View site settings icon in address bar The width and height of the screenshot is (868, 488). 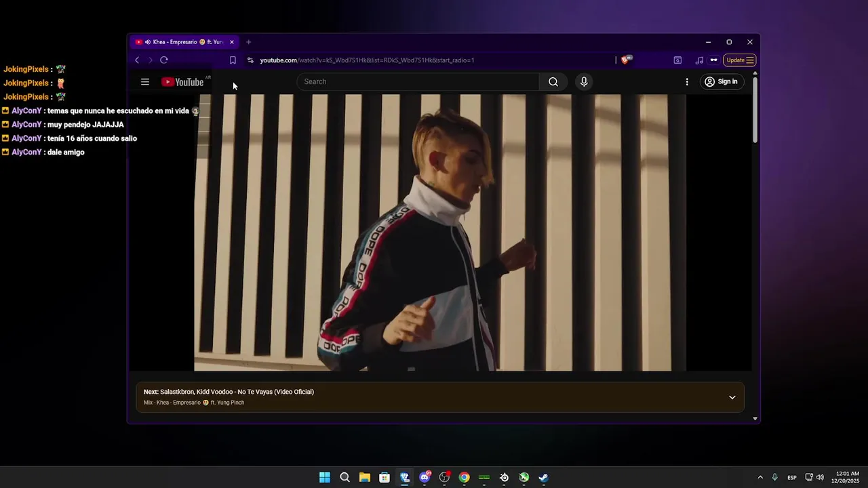point(250,60)
